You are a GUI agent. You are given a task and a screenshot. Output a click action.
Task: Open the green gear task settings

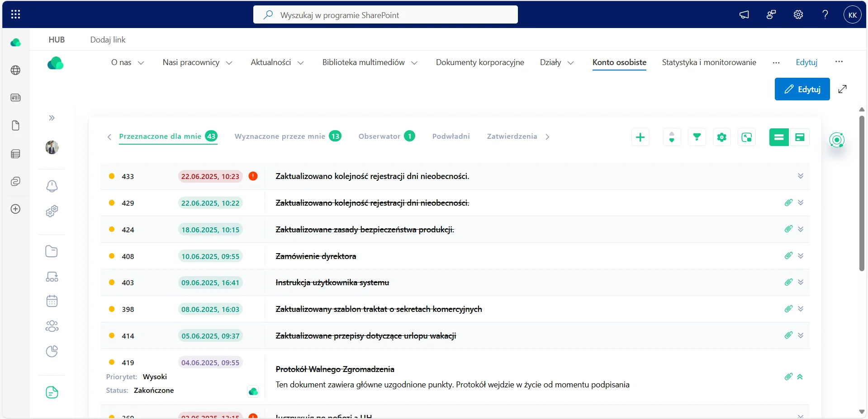(x=722, y=137)
